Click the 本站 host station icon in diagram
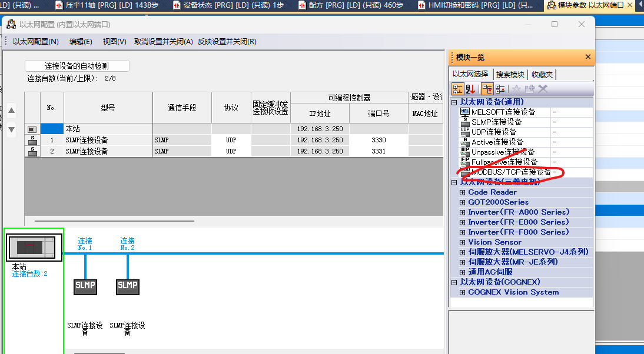This screenshot has width=644, height=354. (34, 248)
